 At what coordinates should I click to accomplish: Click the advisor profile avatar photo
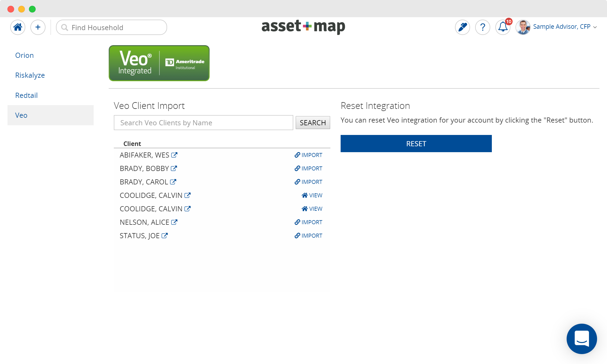pyautogui.click(x=523, y=27)
